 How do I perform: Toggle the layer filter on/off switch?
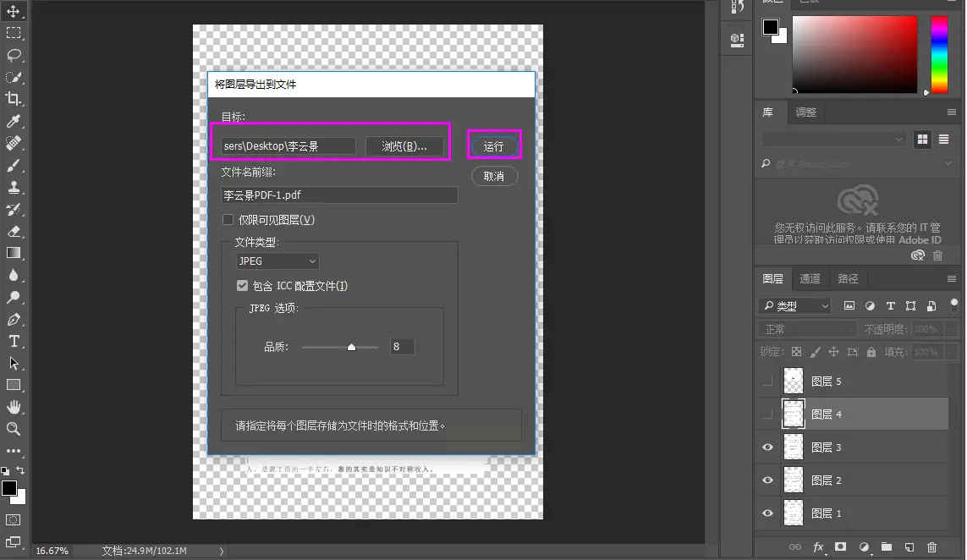(954, 305)
